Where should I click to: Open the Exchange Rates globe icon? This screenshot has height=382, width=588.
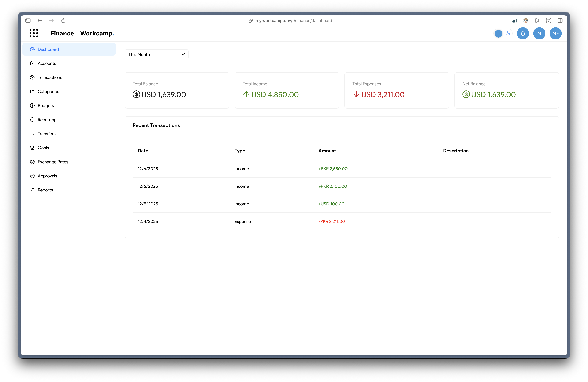point(32,162)
